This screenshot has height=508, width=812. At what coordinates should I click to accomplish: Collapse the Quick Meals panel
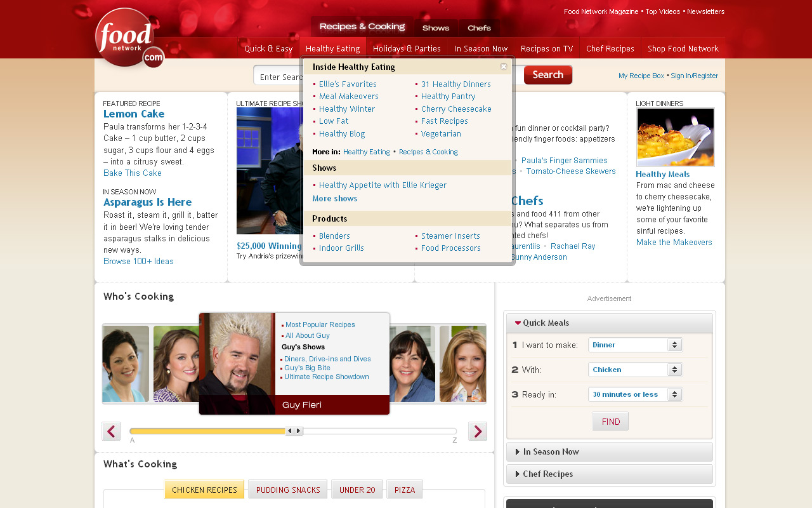518,323
